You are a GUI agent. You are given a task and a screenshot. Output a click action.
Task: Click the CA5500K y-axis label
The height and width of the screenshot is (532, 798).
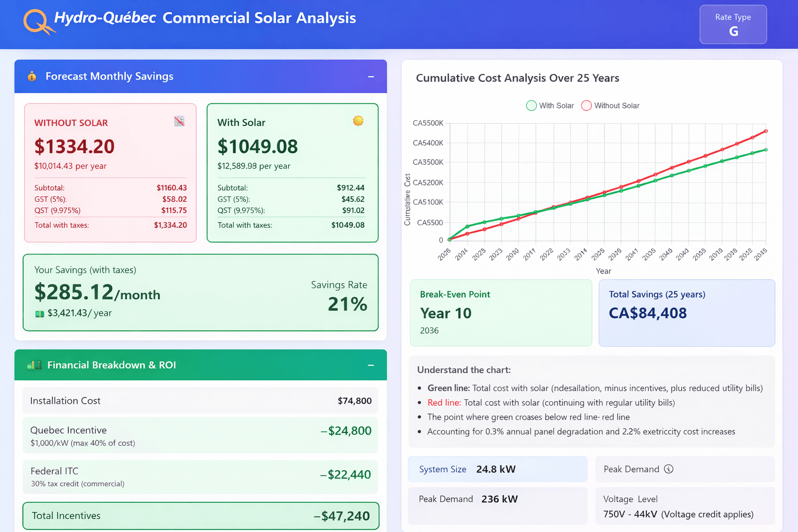click(x=428, y=123)
